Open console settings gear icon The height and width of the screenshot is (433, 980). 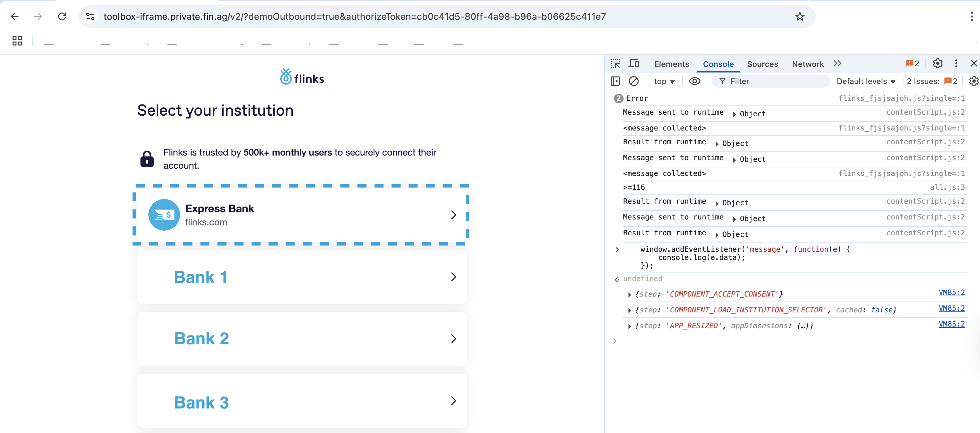(973, 81)
